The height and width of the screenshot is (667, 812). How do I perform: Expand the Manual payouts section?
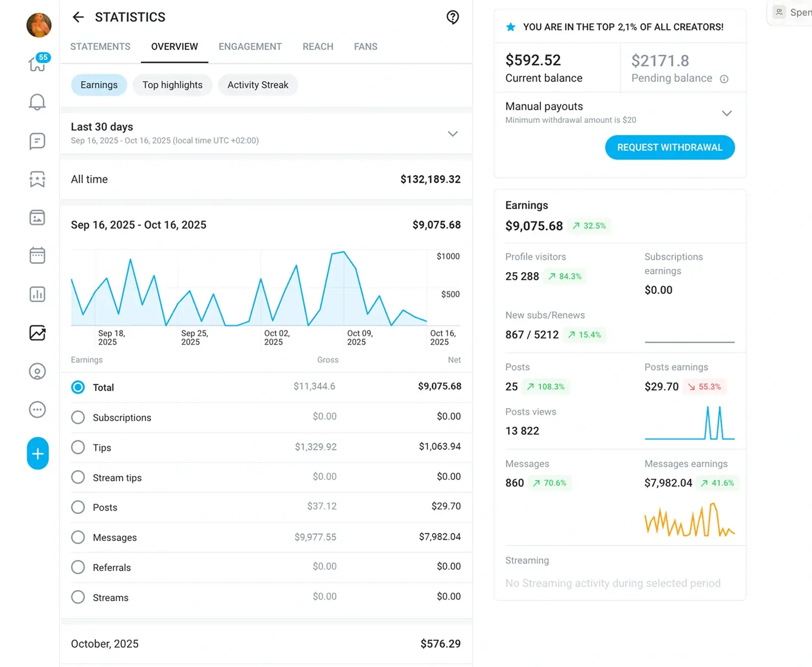click(726, 114)
